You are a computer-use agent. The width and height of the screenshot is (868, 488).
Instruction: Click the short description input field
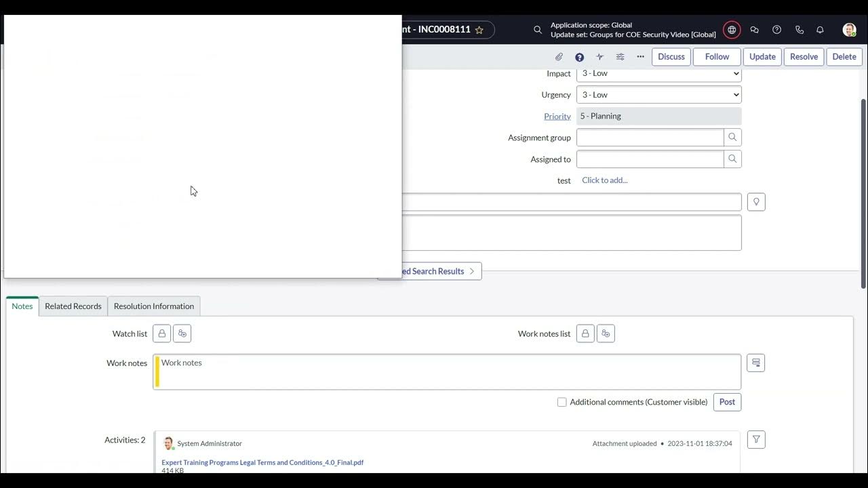[x=572, y=202]
